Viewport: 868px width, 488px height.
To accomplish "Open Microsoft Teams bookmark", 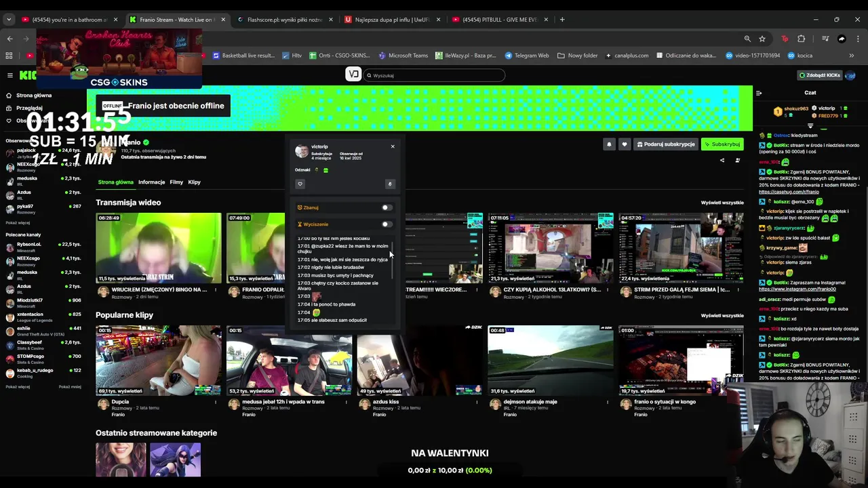I will [403, 56].
